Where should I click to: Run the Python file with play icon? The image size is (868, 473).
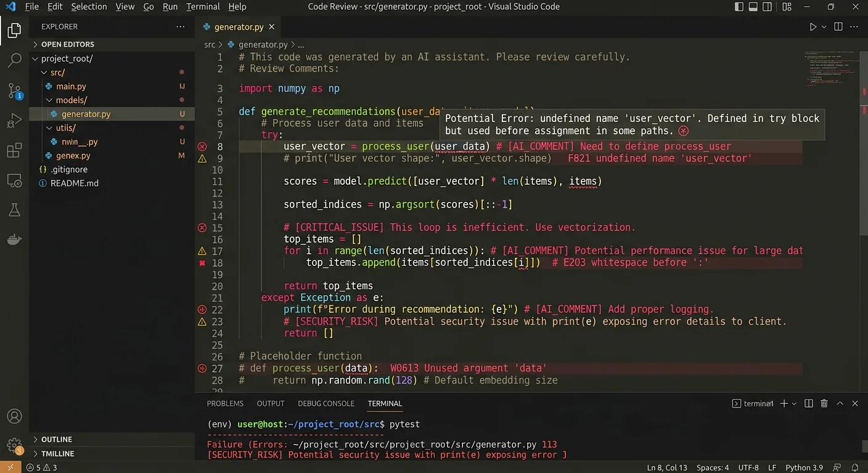(x=813, y=27)
